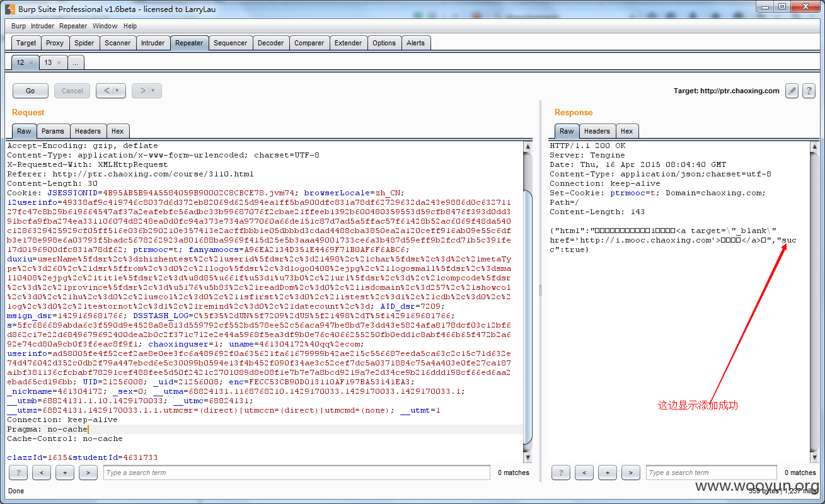The height and width of the screenshot is (504, 825).
Task: Open the Help menu
Action: coord(130,26)
